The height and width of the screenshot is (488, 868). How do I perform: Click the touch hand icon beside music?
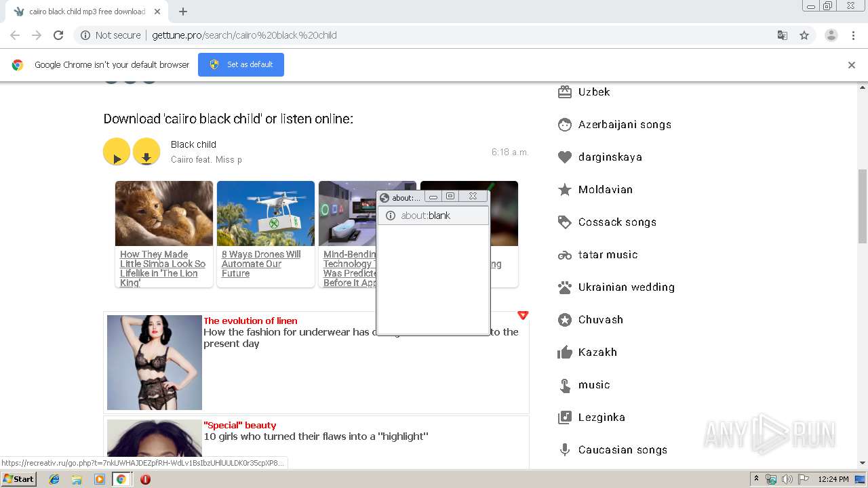click(x=565, y=385)
